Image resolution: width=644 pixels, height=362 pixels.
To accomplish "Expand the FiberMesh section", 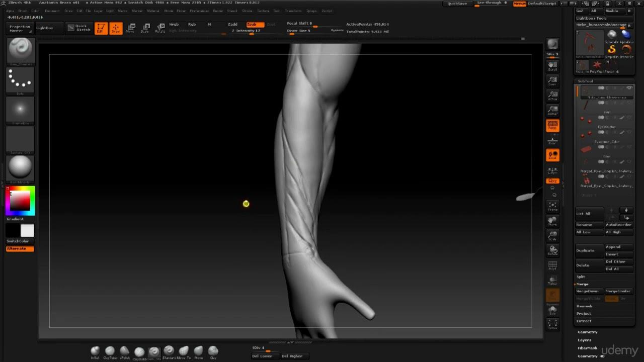I will pos(587,348).
